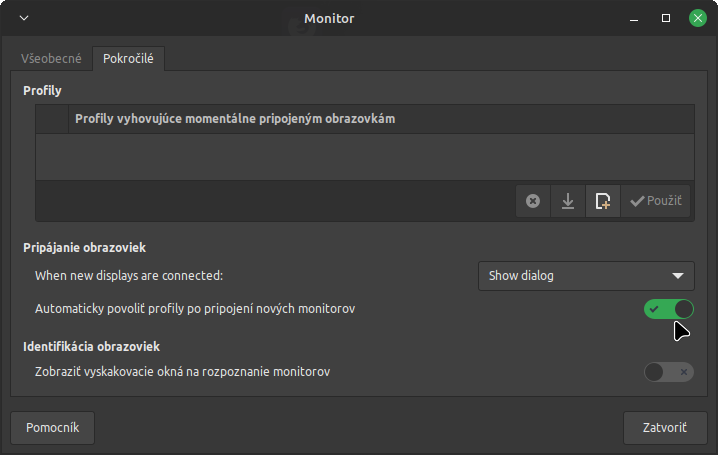The width and height of the screenshot is (718, 455).
Task: Close the window with the green X button
Action: pos(696,18)
